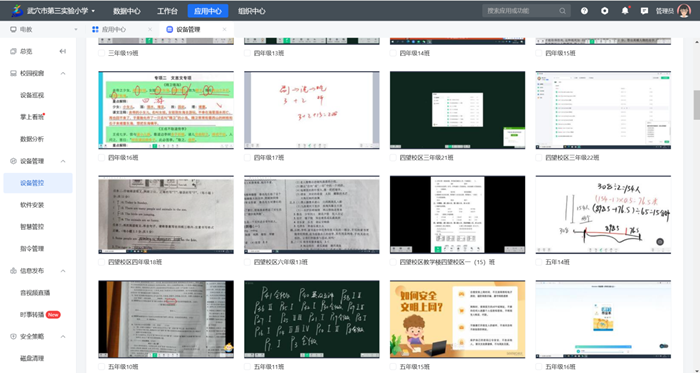
Task: Click the notification bell icon
Action: (625, 11)
